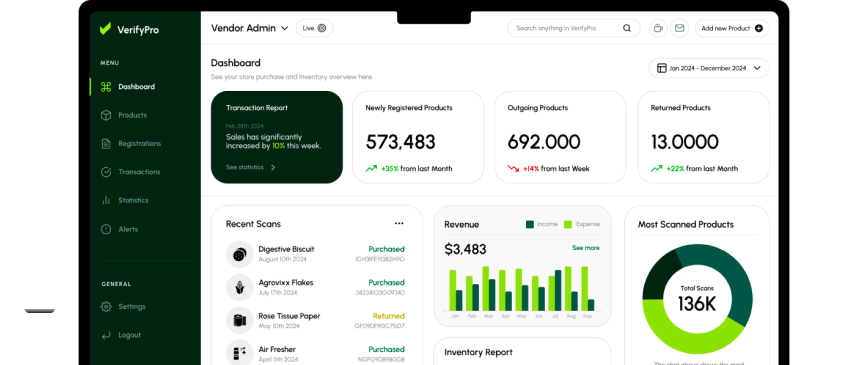Click the Rose Tissue Paper Returned status
Screen dimensions: 868x365
pyautogui.click(x=389, y=316)
